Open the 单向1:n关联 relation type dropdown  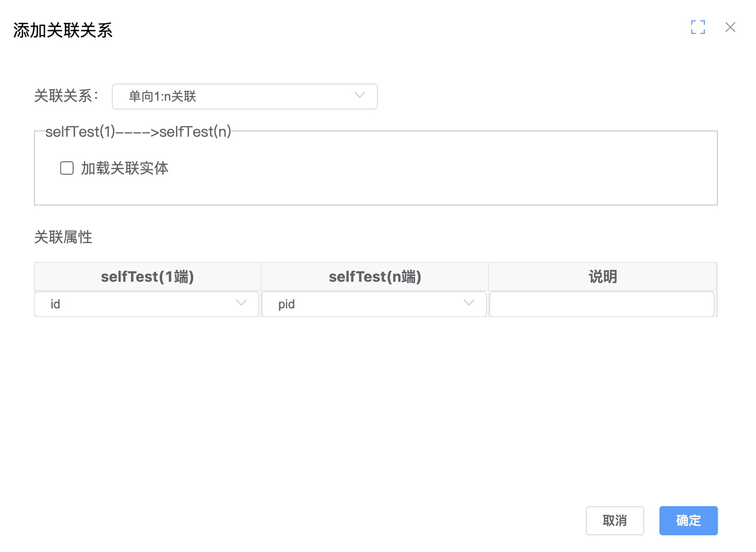(244, 97)
